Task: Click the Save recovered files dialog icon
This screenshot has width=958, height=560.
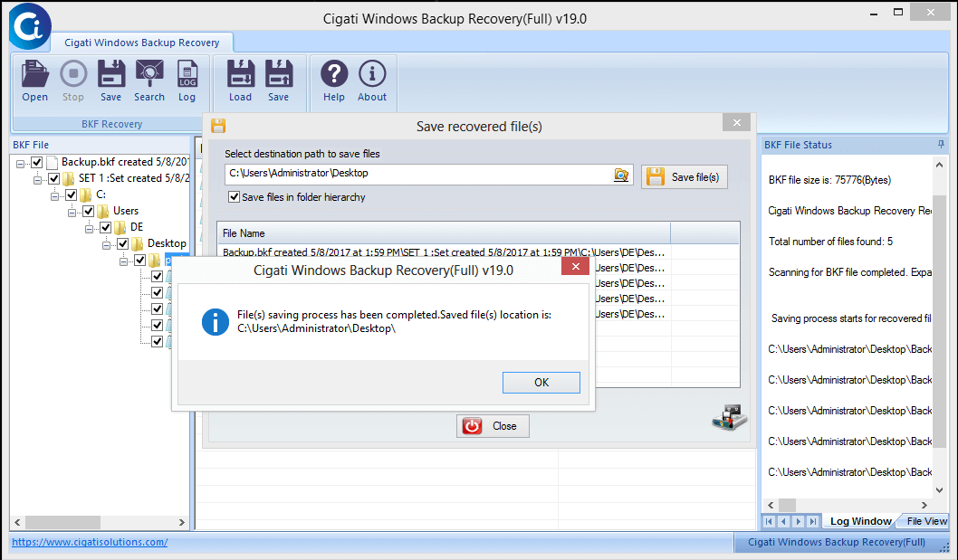Action: coord(218,126)
